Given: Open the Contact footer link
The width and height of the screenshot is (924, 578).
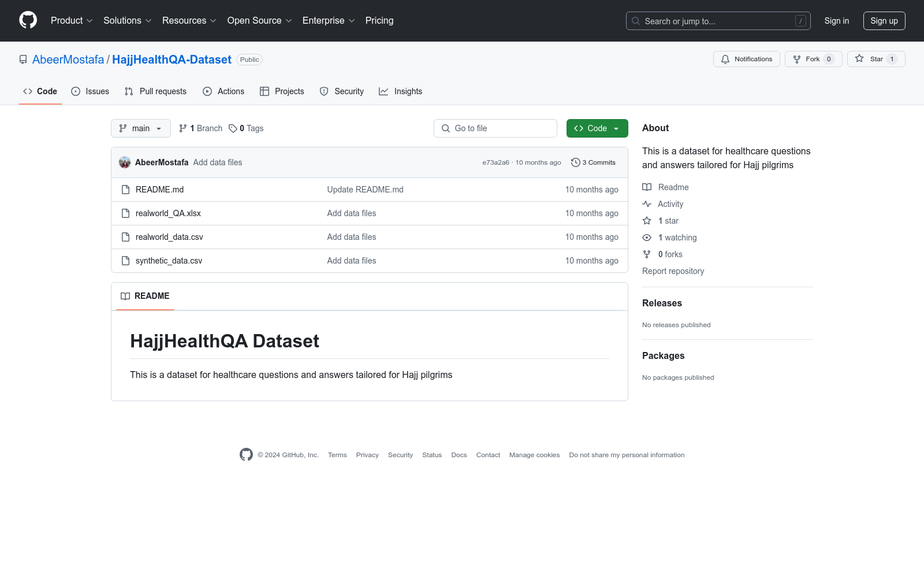Looking at the screenshot, I should pos(488,455).
